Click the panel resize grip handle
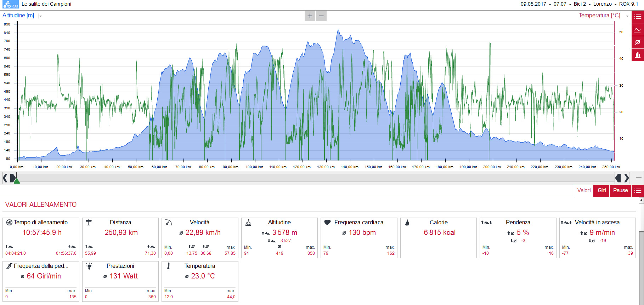 coord(639,178)
